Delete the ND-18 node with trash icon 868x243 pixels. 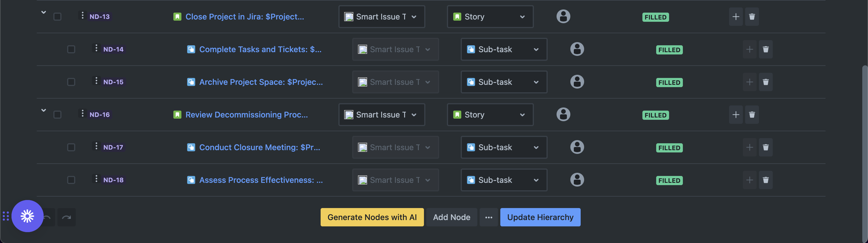coord(766,180)
